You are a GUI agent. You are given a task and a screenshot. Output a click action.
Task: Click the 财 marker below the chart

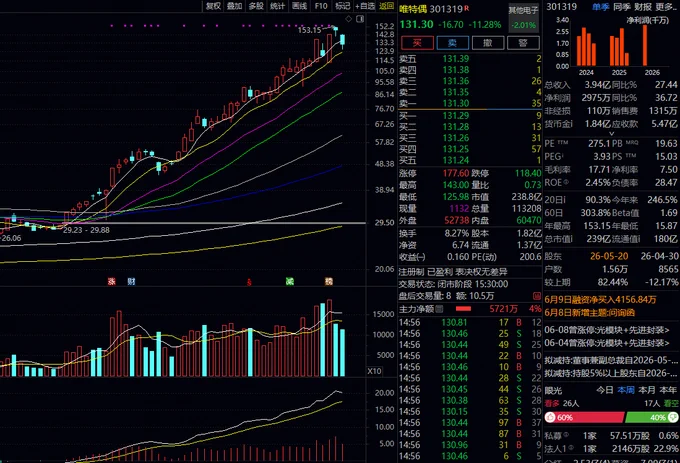[131, 282]
